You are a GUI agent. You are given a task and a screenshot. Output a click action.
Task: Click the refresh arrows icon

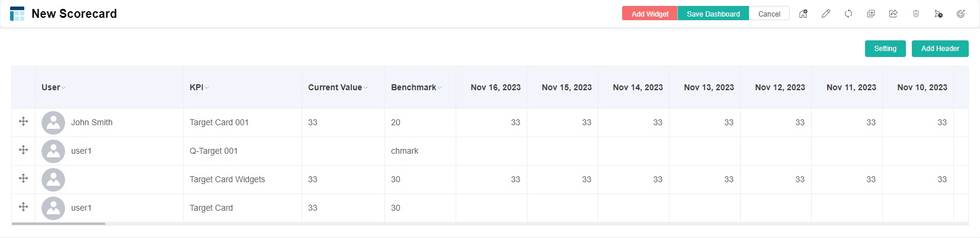click(848, 14)
